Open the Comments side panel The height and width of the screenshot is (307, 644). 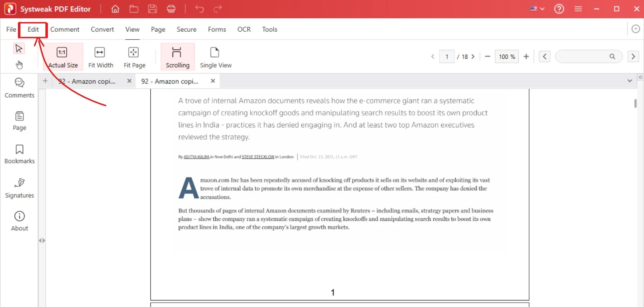tap(19, 88)
